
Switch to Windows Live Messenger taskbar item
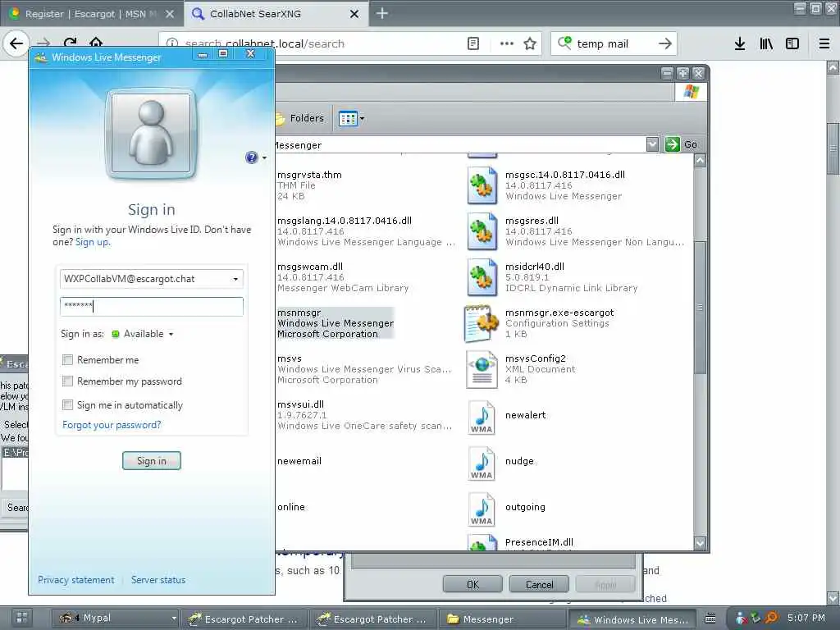pyautogui.click(x=632, y=619)
